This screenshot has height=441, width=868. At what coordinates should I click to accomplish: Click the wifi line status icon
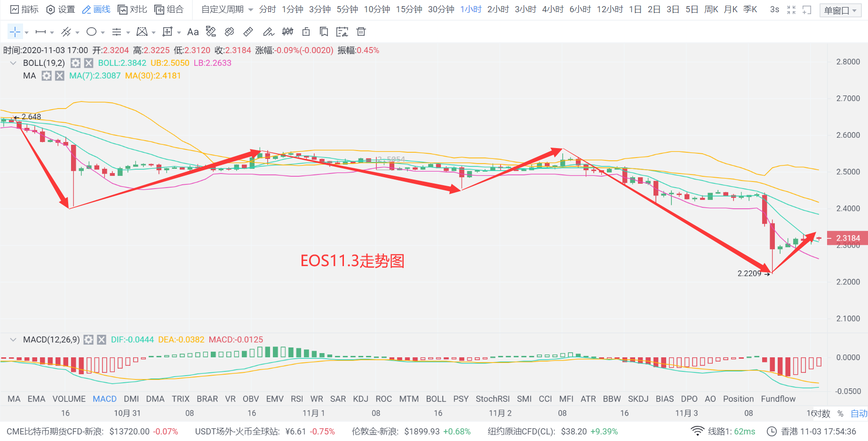697,431
